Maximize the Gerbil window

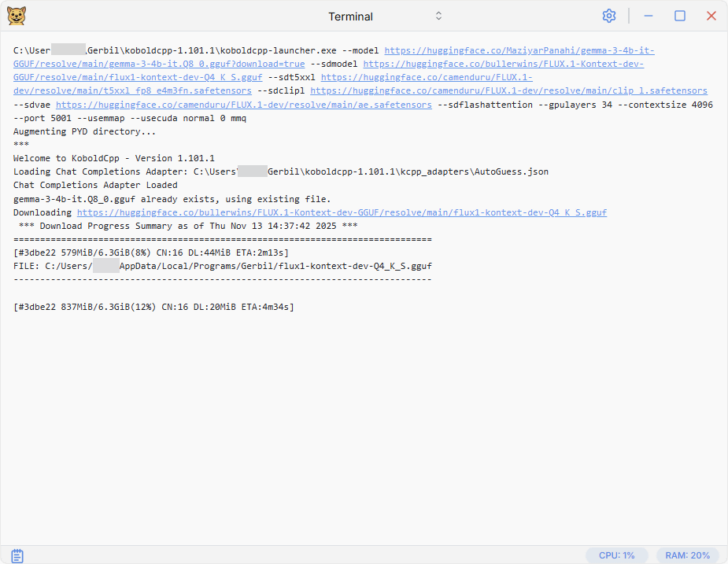[x=680, y=16]
